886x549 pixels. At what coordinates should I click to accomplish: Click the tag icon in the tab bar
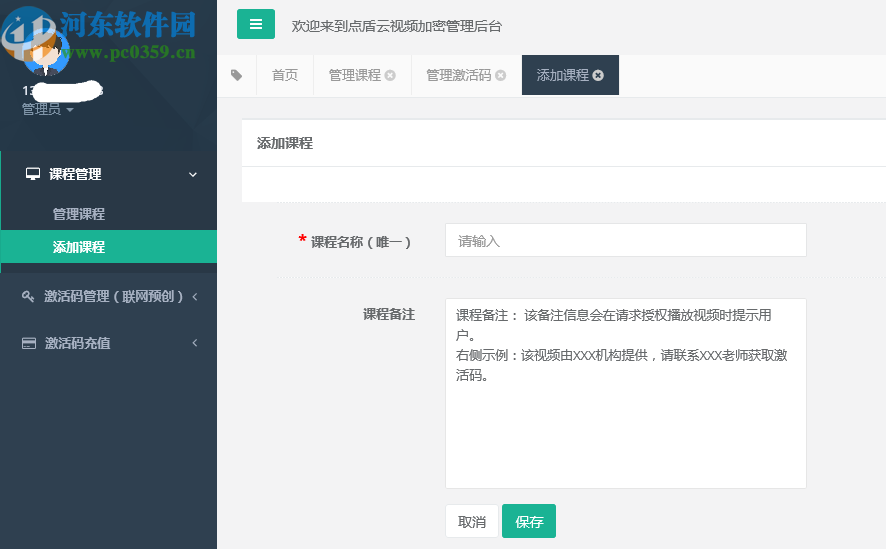coord(237,75)
